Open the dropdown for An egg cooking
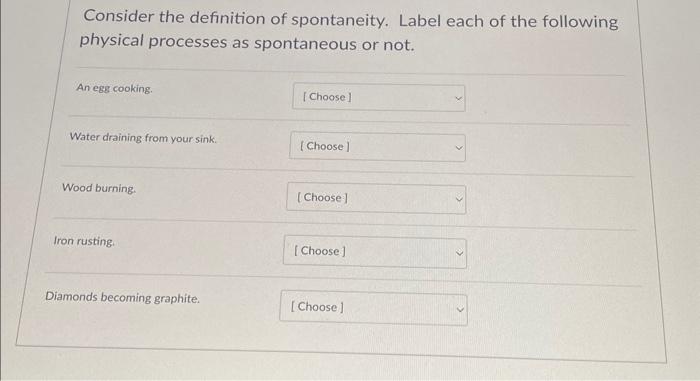 pyautogui.click(x=379, y=97)
